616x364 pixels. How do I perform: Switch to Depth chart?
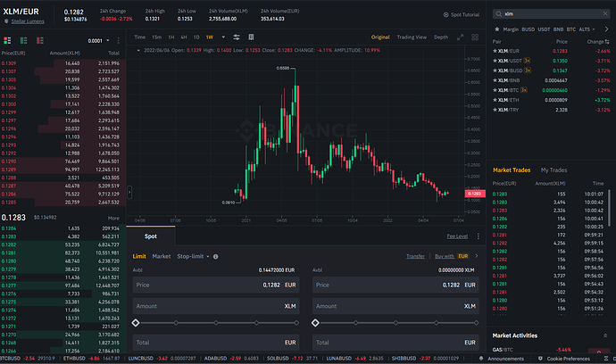[441, 37]
